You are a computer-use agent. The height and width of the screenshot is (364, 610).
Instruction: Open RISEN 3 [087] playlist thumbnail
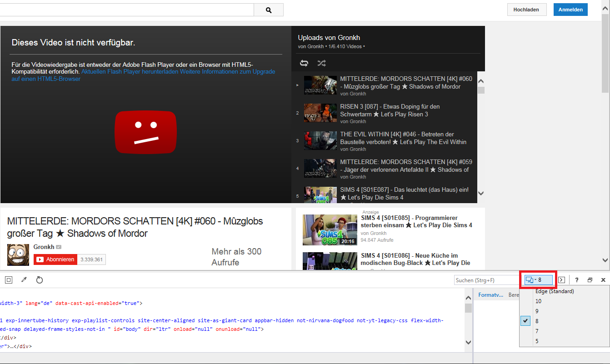(320, 113)
